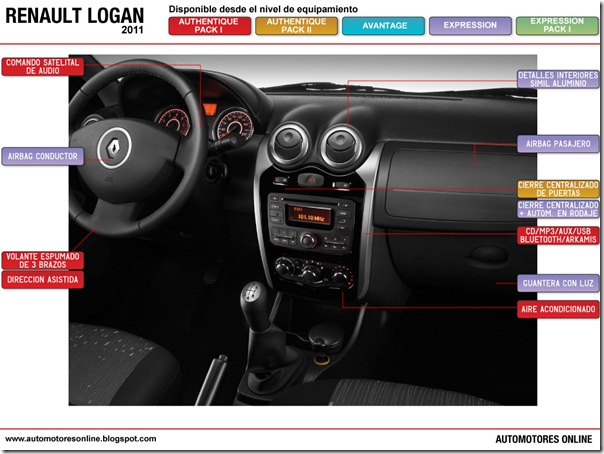Click Cierre Centralizado + Autom. en Rodaje label
604x454 pixels.
[x=558, y=209]
